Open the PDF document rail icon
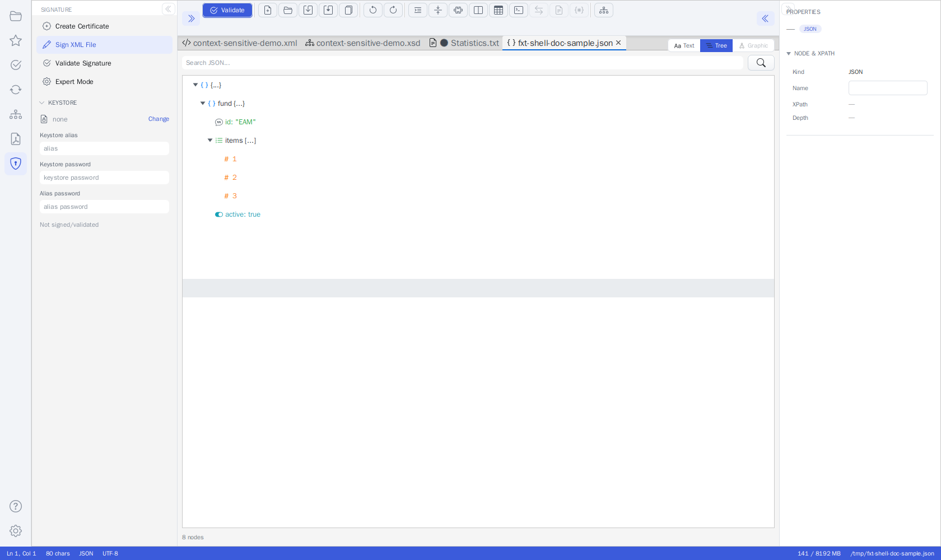Screen dimensions: 941x560 16,139
